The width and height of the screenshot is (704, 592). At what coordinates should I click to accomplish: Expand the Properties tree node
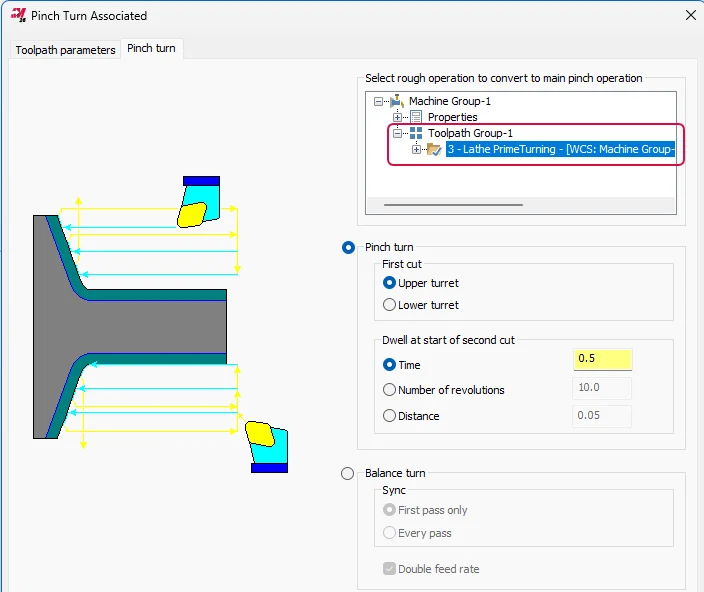point(398,117)
